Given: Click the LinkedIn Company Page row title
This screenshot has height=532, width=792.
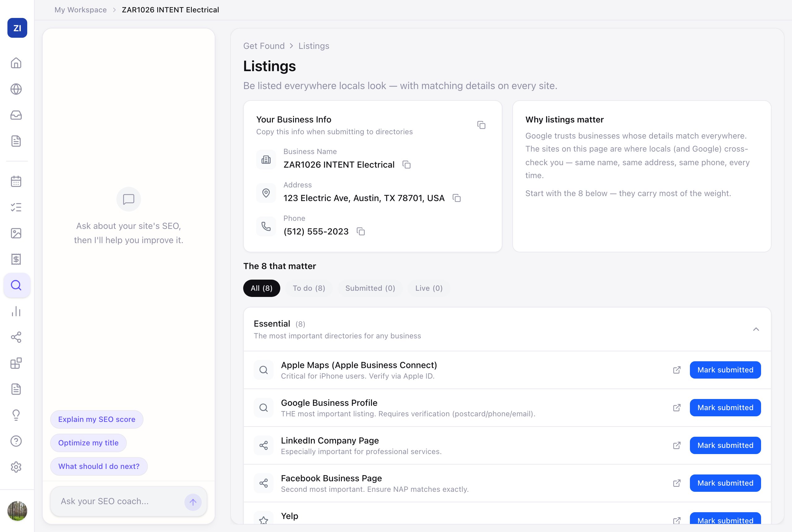Looking at the screenshot, I should pyautogui.click(x=330, y=440).
